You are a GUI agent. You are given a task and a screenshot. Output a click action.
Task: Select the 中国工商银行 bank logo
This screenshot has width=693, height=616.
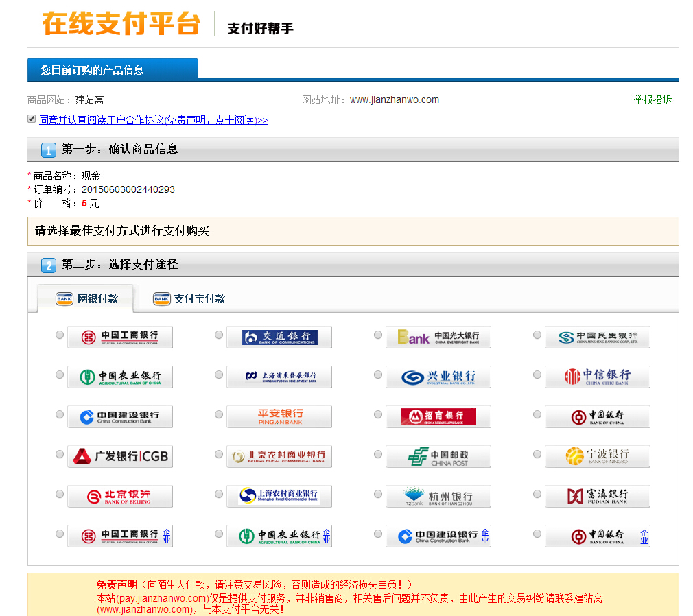(119, 336)
